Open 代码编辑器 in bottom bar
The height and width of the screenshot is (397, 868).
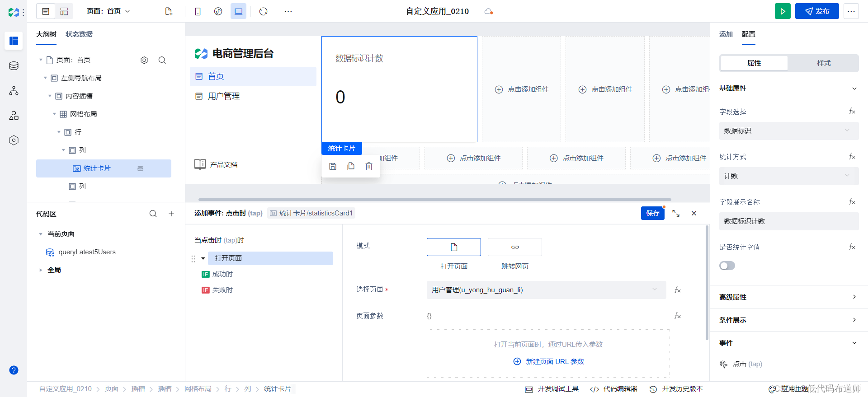coord(614,389)
